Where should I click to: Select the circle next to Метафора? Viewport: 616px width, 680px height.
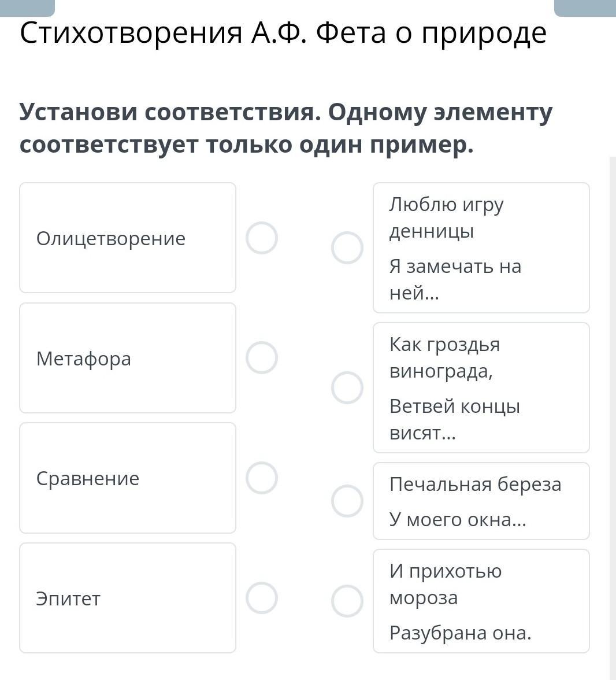click(262, 358)
